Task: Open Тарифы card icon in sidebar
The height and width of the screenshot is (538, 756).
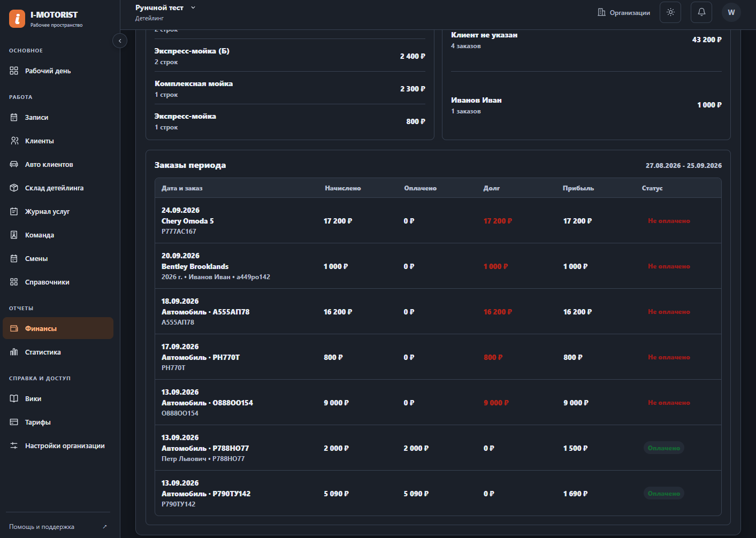Action: click(14, 422)
